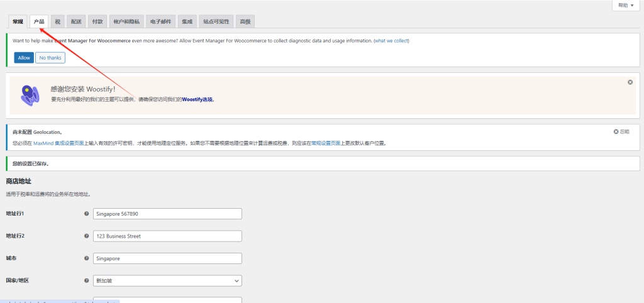Image resolution: width=644 pixels, height=303 pixels.
Task: Select the 帐户和隐私 tab
Action: (126, 21)
